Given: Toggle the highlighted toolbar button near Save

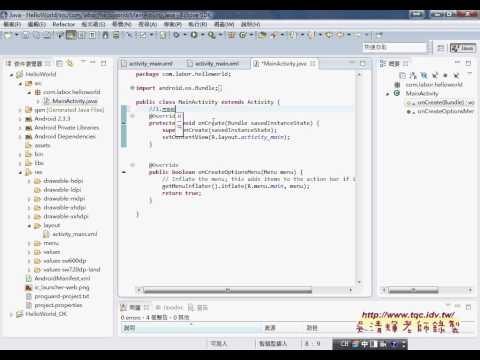Looking at the screenshot, I should [71, 35].
